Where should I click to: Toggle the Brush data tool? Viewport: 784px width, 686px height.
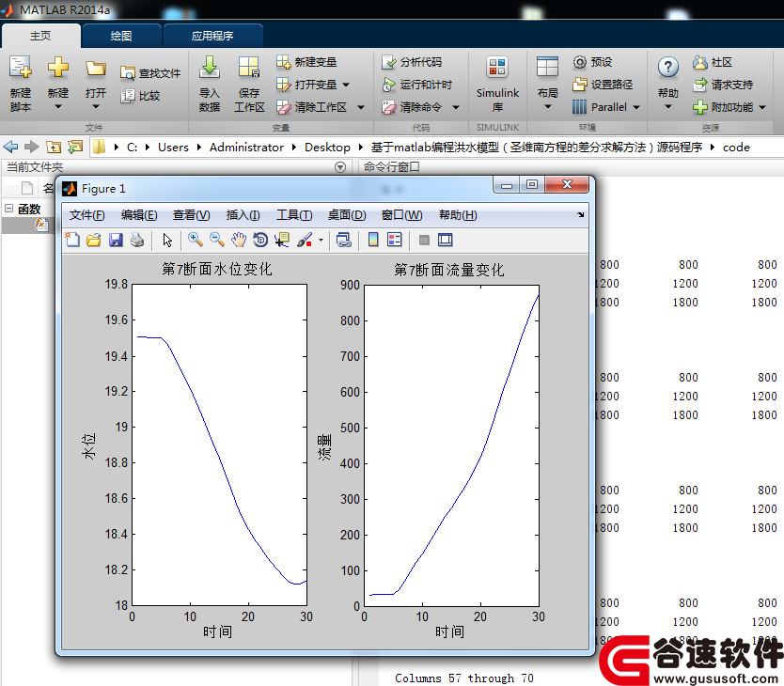point(305,240)
